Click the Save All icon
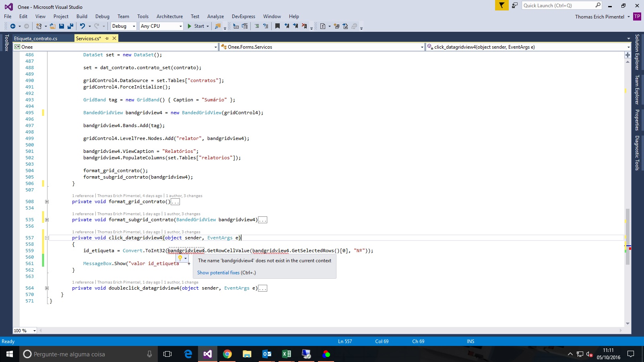Screen dimensions: 644x362 [x=70, y=26]
